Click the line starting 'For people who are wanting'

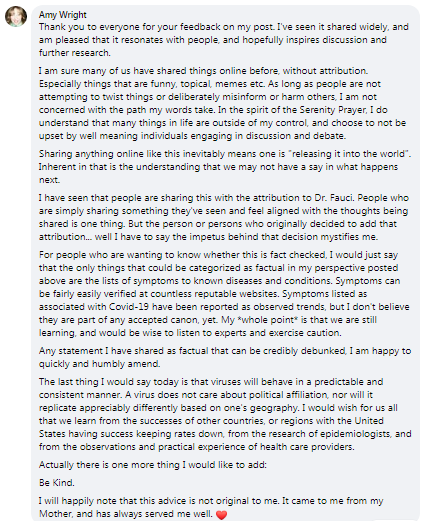[218, 255]
